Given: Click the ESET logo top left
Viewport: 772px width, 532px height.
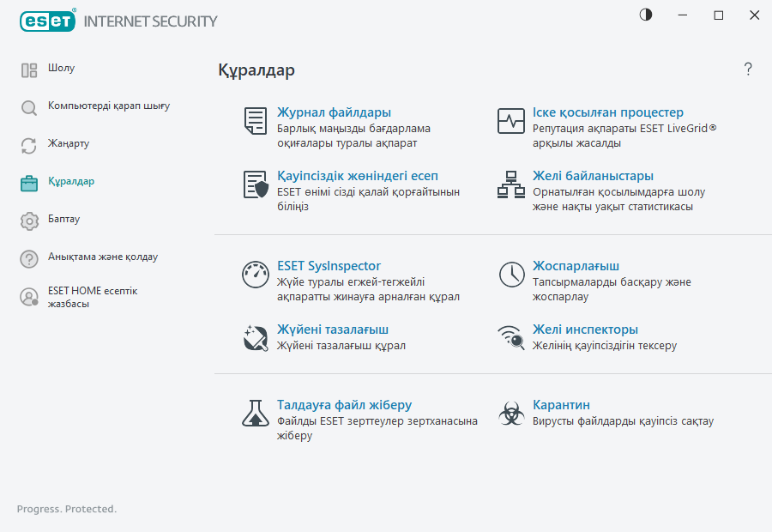Looking at the screenshot, I should point(47,21).
